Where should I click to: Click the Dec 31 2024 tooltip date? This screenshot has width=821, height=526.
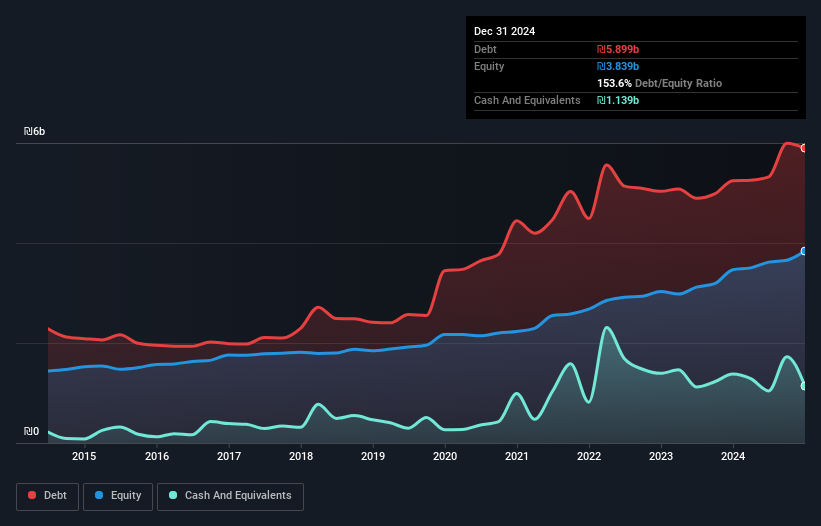505,31
